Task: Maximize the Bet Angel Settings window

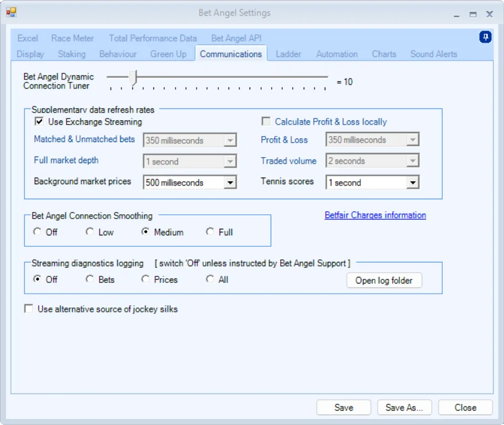Action: tap(473, 14)
